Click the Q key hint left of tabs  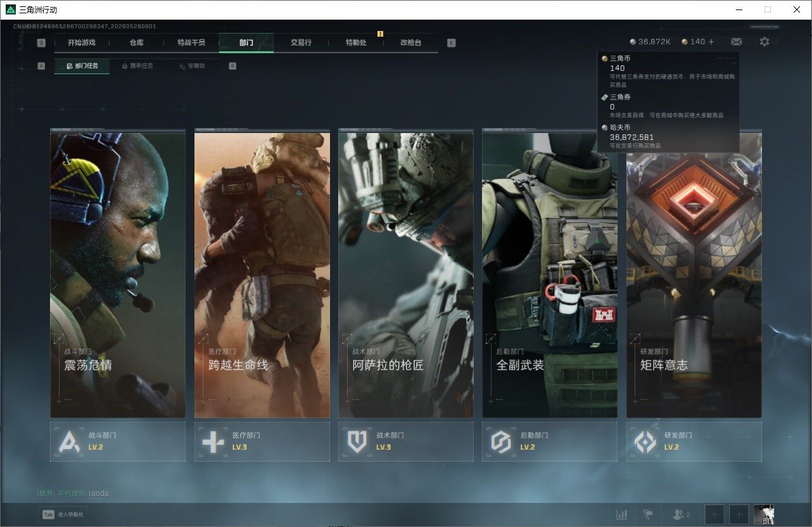click(x=41, y=43)
